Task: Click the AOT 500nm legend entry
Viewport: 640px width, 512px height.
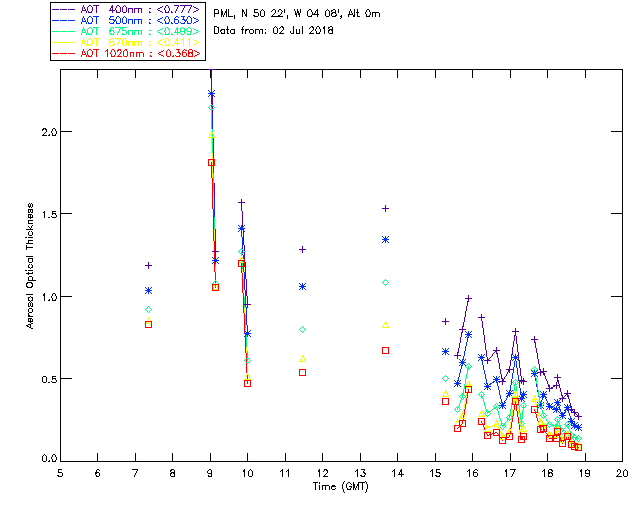Action: (127, 20)
